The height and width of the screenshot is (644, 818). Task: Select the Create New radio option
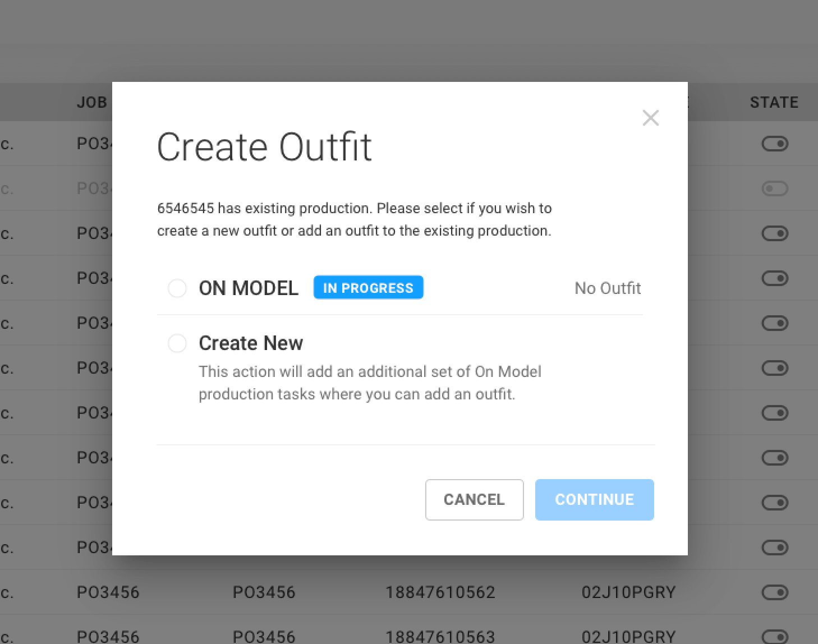(x=177, y=343)
